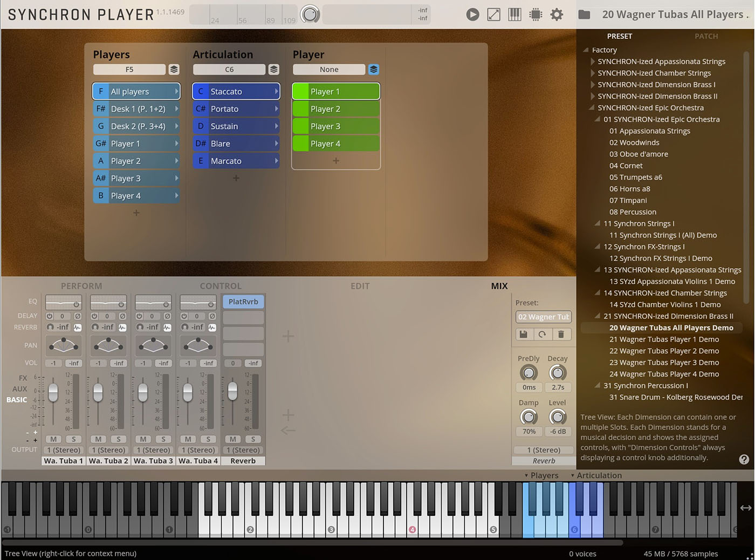Add slot with plus under Player 4
Screen dimensions: 755x560
point(336,161)
